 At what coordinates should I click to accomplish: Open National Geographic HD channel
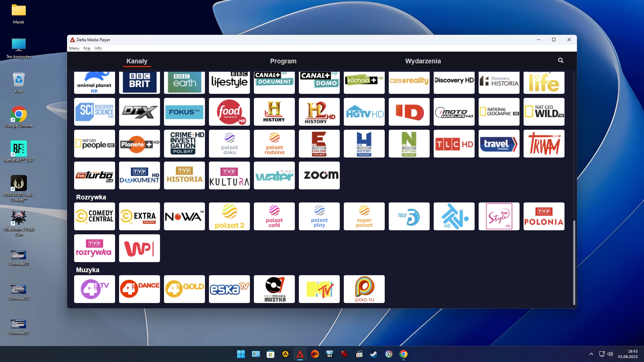(x=499, y=112)
